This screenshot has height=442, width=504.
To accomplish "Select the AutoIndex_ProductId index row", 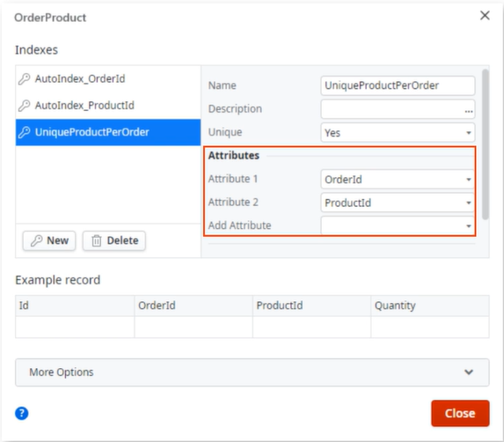I will tap(108, 106).
